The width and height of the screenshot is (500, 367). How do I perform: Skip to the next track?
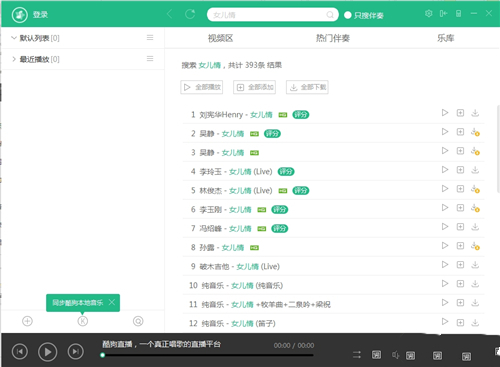75,352
